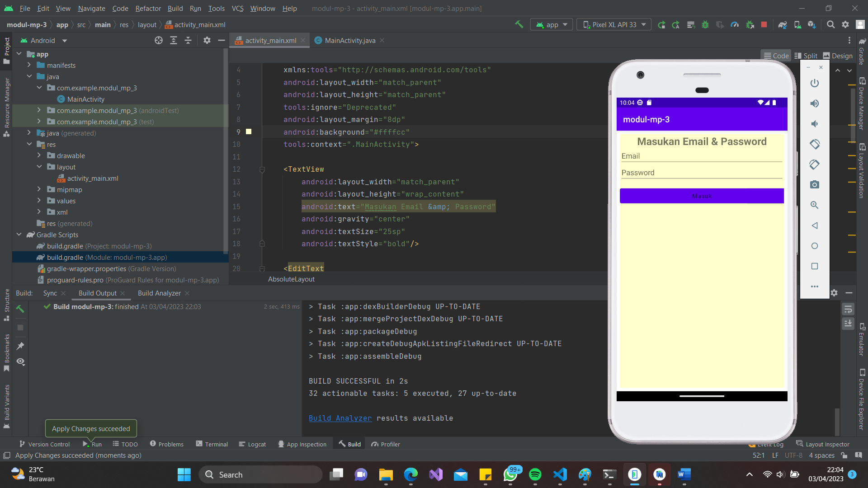Open the run configuration dropdown labeled app

tap(551, 24)
